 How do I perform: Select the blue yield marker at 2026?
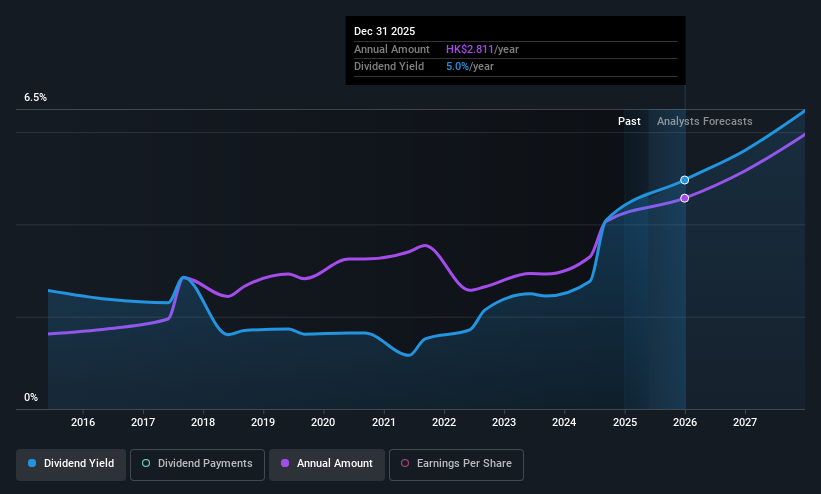tap(684, 180)
